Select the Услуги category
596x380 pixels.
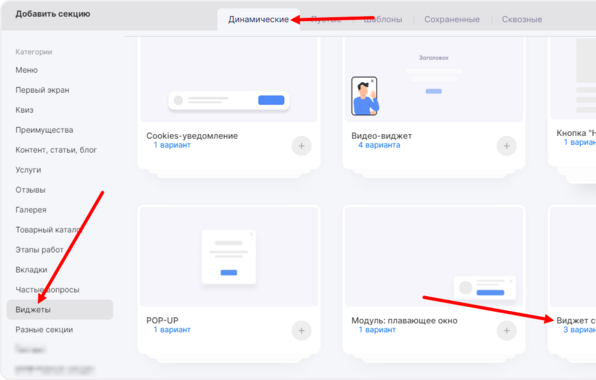(x=28, y=170)
